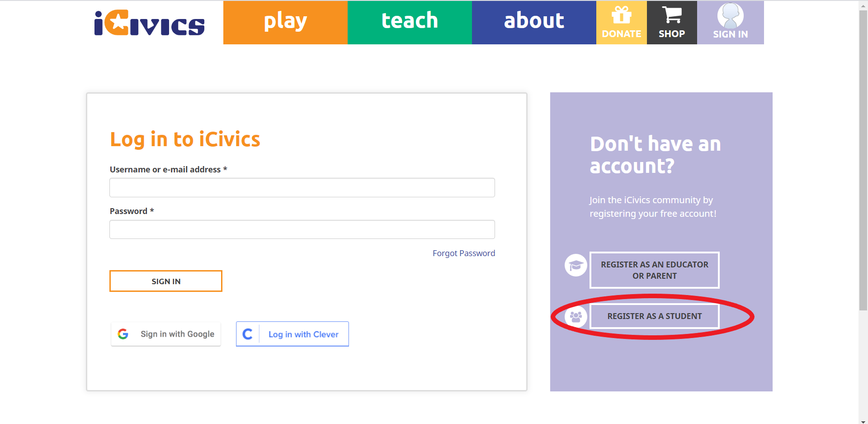Click 'Join the iCivics community' text
The image size is (868, 424).
pyautogui.click(x=653, y=206)
